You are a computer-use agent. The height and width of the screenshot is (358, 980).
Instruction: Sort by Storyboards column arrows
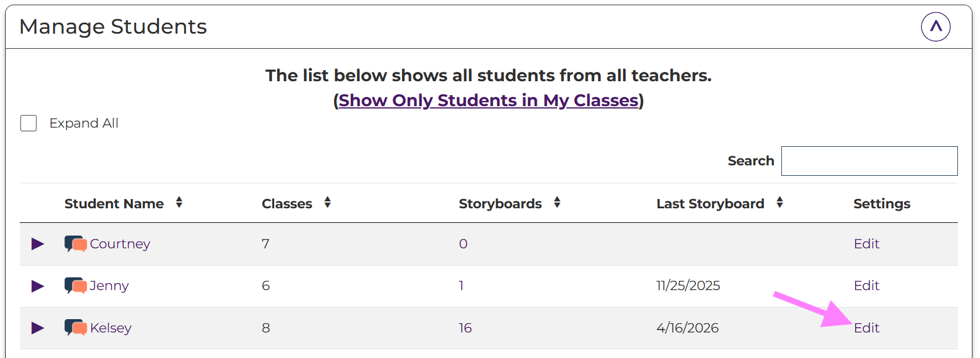pos(557,202)
